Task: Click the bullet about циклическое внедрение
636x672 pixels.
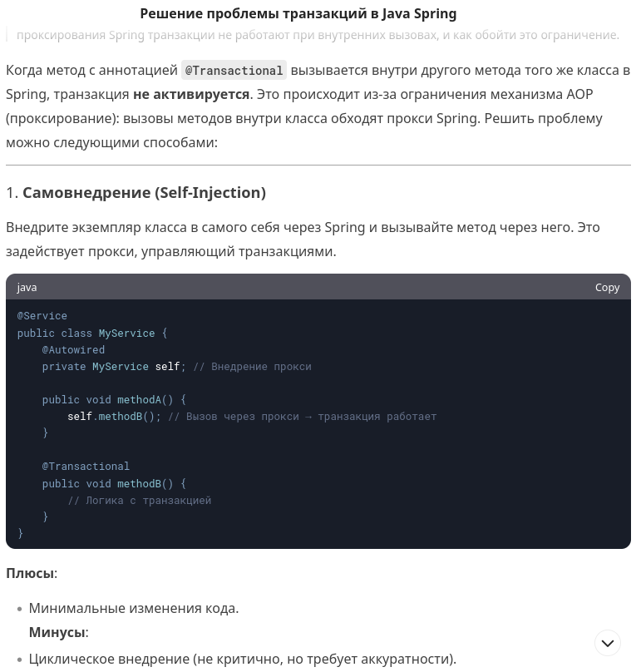Action: tap(242, 659)
